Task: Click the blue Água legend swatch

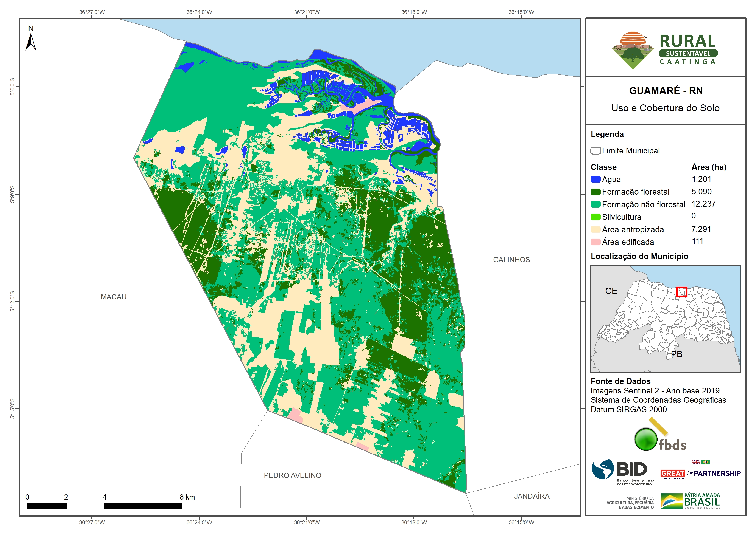Action: [x=595, y=179]
